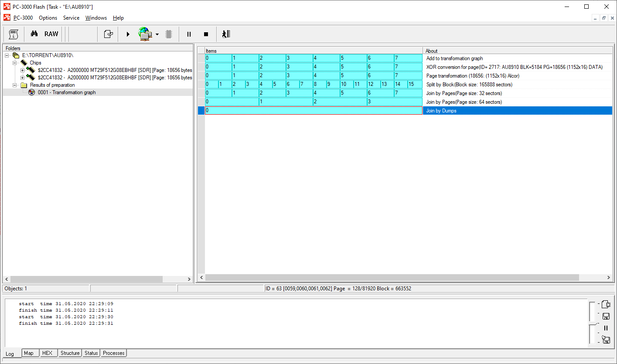Viewport: 617px width, 364px height.
Task: Click the scroll info icon in toolbar
Action: point(14,34)
